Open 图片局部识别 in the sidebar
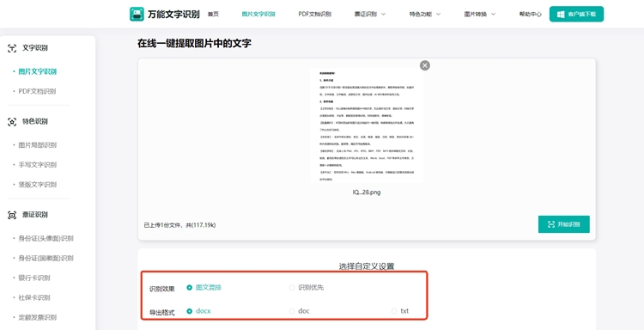Viewport: 644px width, 330px height. point(38,145)
